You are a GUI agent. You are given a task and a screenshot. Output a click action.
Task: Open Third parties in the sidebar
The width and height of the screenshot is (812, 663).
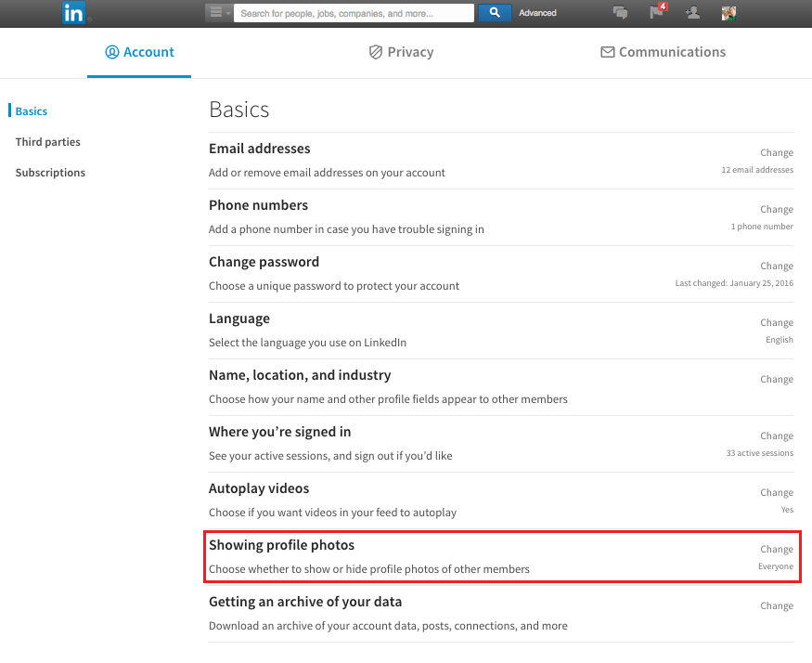47,142
